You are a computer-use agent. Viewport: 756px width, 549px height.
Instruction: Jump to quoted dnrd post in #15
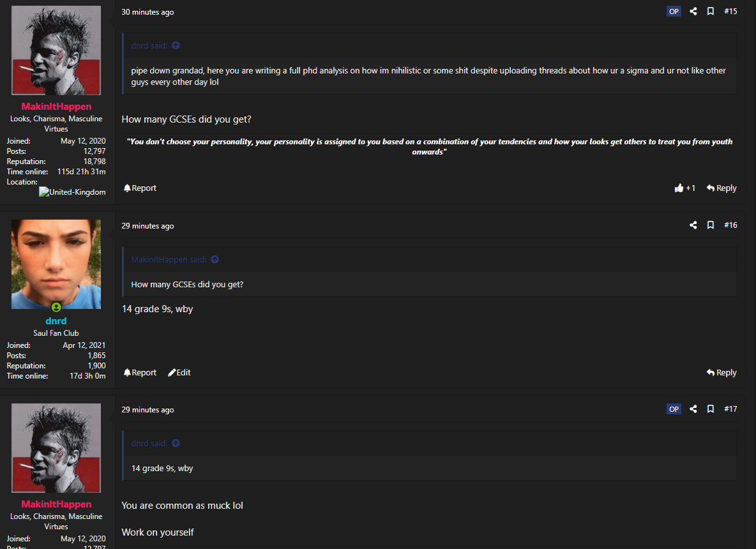tap(176, 45)
